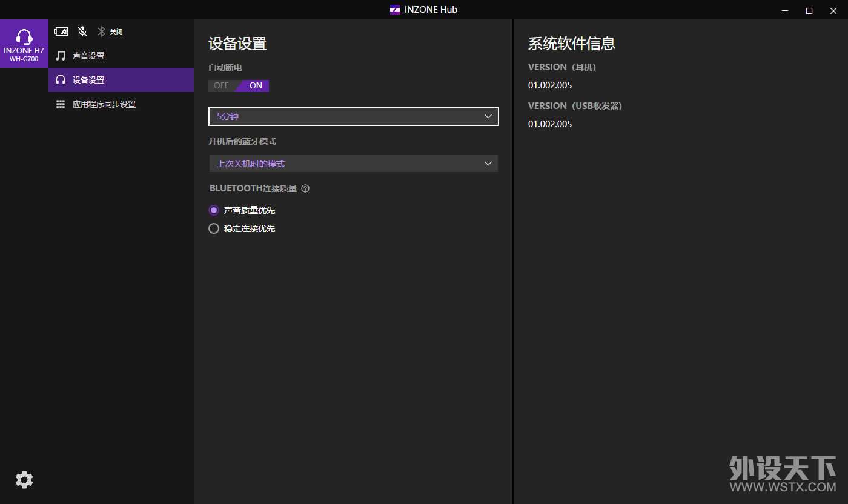Image resolution: width=848 pixels, height=504 pixels.
Task: Minimize the INZONE Hub window
Action: [785, 10]
